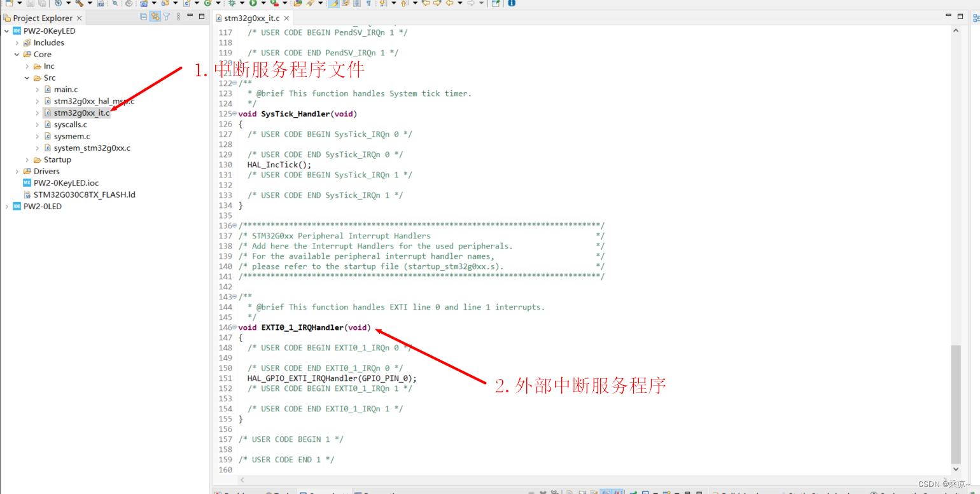The image size is (980, 494).
Task: Click the C file icon of syscalls.c
Action: point(47,125)
